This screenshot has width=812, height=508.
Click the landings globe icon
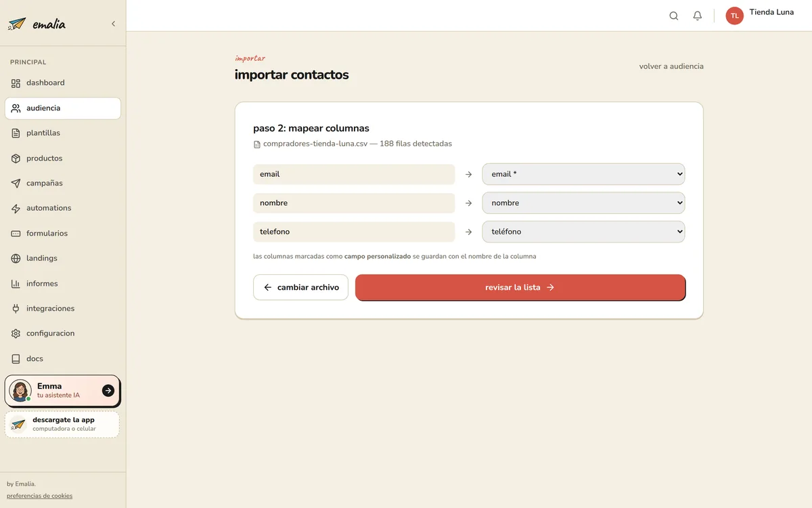(16, 259)
